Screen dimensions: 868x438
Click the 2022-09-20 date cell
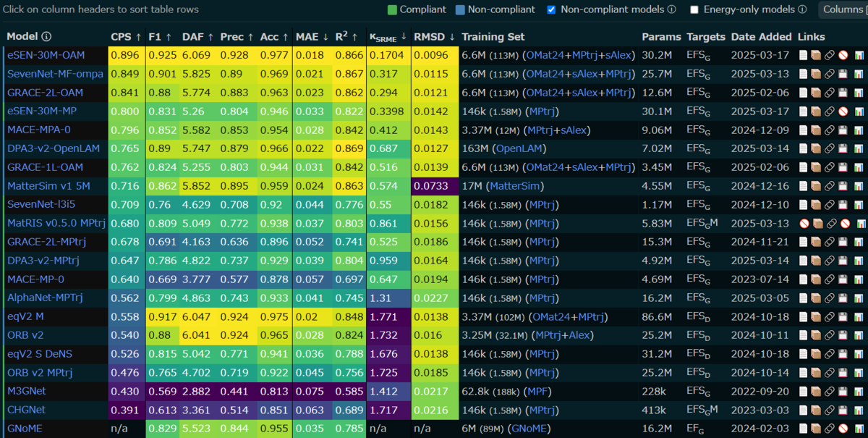click(x=760, y=391)
